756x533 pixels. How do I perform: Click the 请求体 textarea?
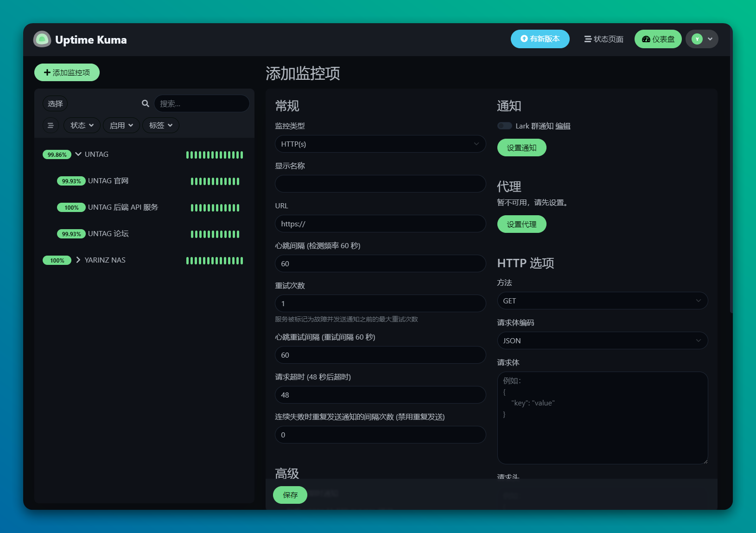(x=602, y=418)
